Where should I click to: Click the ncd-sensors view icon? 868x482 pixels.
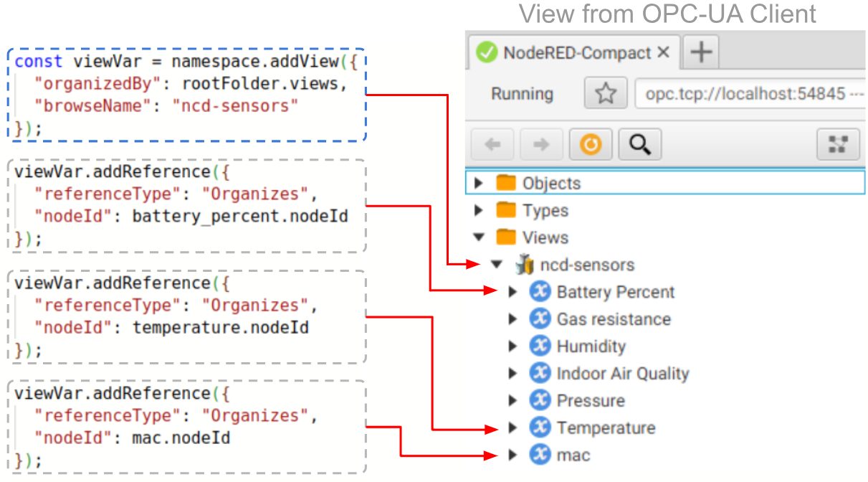point(525,264)
